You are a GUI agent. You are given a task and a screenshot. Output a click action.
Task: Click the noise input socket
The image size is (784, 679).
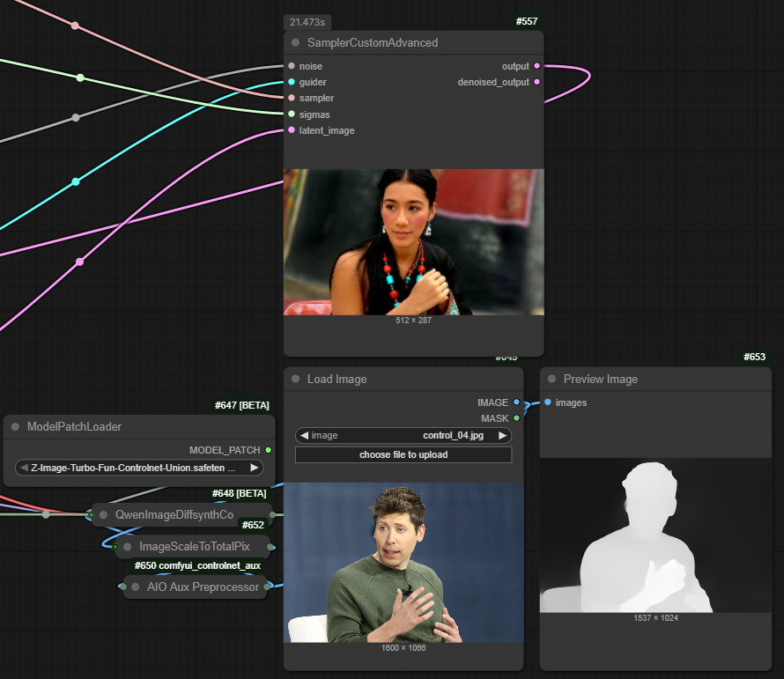[x=292, y=66]
